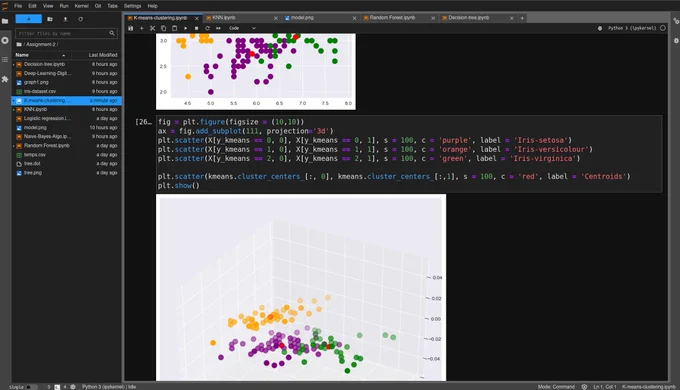The height and width of the screenshot is (390, 680).
Task: Select tree.dot in file list
Action: 67,164
